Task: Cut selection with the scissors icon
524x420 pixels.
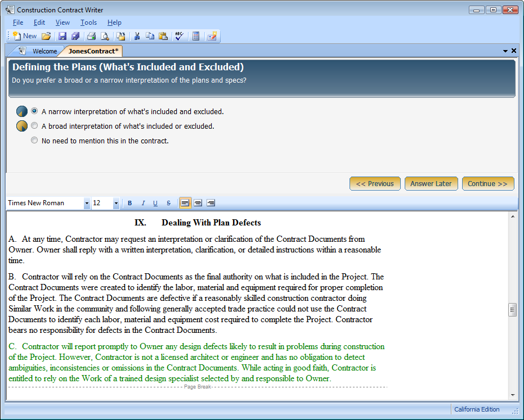Action: coord(137,36)
